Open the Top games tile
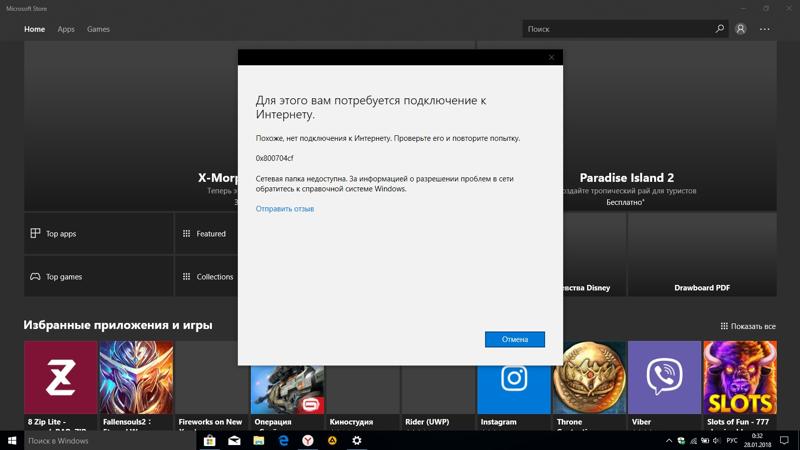This screenshot has height=450, width=800. (98, 276)
